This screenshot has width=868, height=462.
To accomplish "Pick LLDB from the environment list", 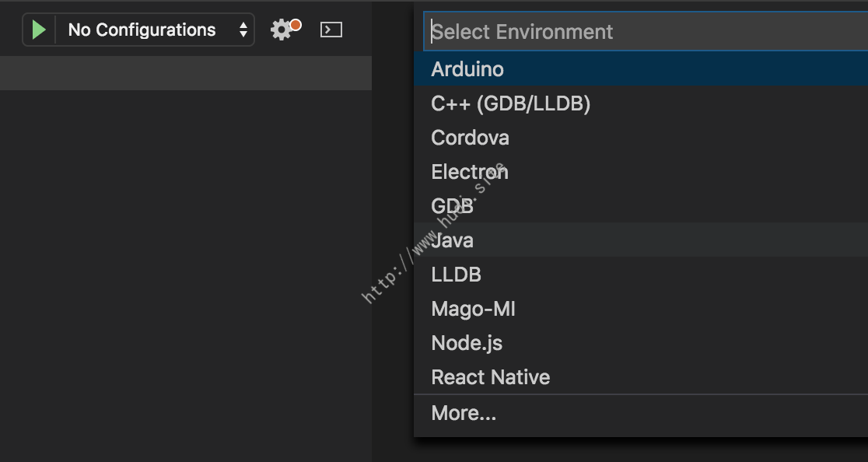I will [x=641, y=275].
